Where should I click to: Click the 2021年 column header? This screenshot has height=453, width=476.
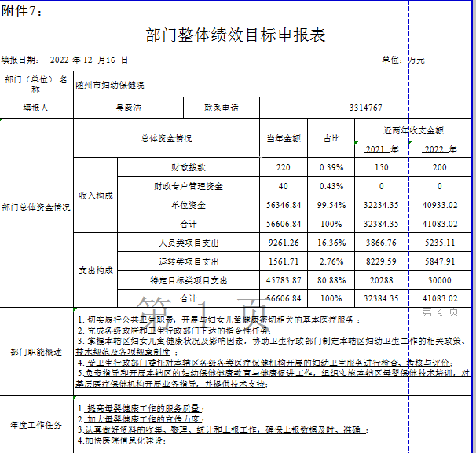click(381, 149)
